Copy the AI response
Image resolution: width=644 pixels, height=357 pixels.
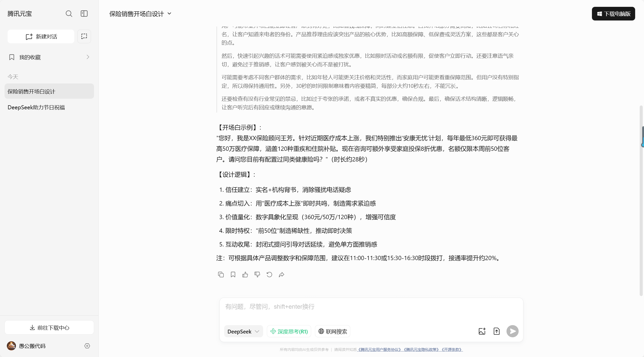(221, 275)
